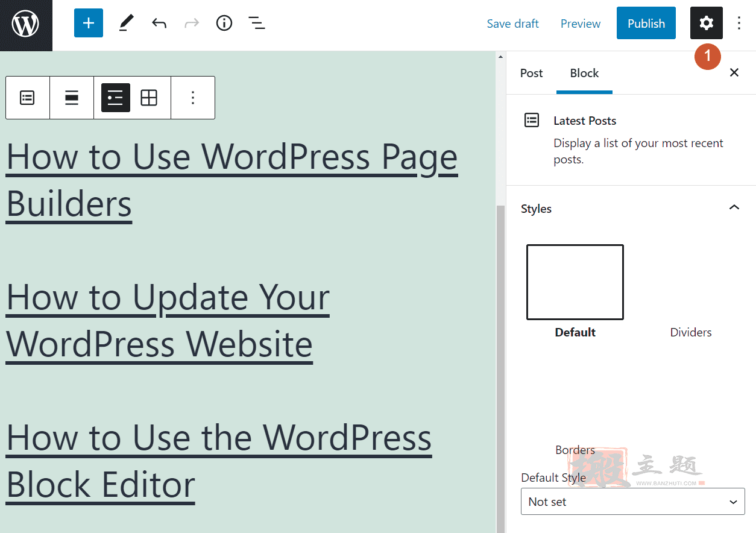Click the WordPress logo to view posts

[26, 25]
